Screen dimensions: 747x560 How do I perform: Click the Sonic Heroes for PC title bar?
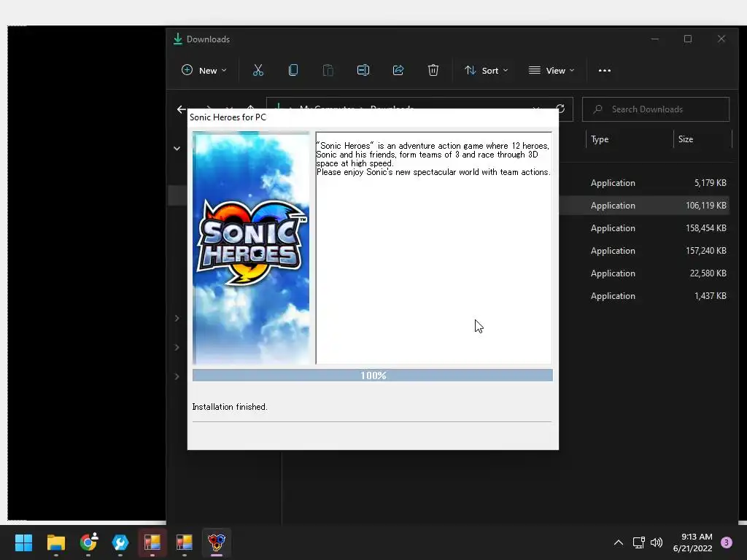point(373,117)
